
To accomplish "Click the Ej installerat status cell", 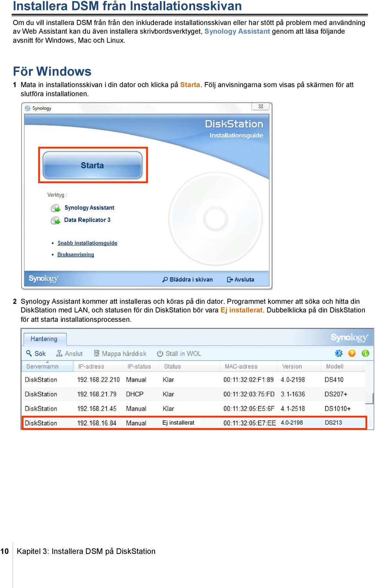I will tap(179, 423).
